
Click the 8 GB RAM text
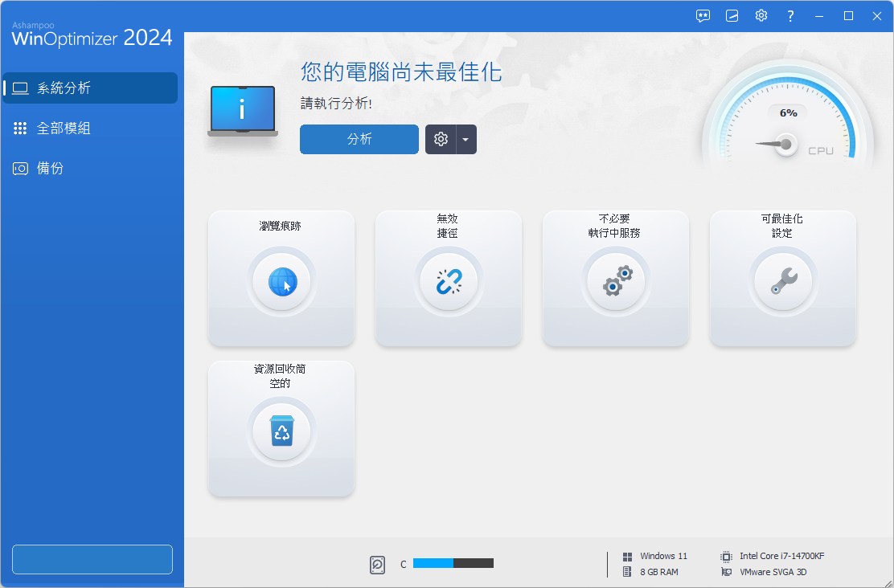tap(659, 571)
